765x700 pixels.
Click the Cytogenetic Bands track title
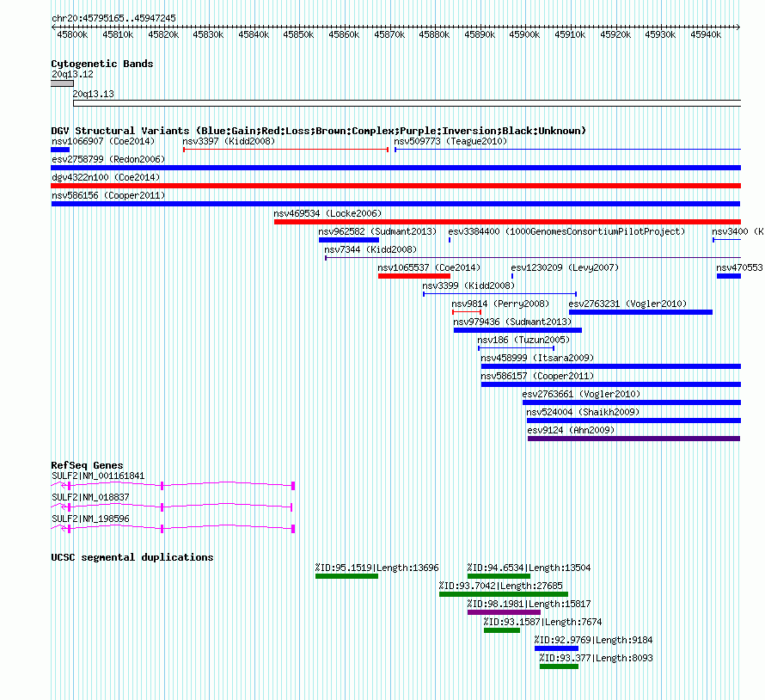coord(102,64)
